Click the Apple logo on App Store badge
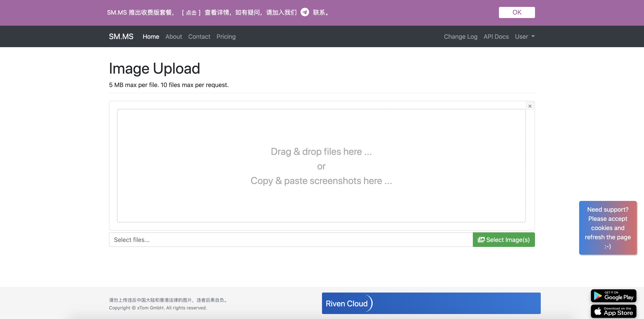The width and height of the screenshot is (644, 319). (598, 311)
